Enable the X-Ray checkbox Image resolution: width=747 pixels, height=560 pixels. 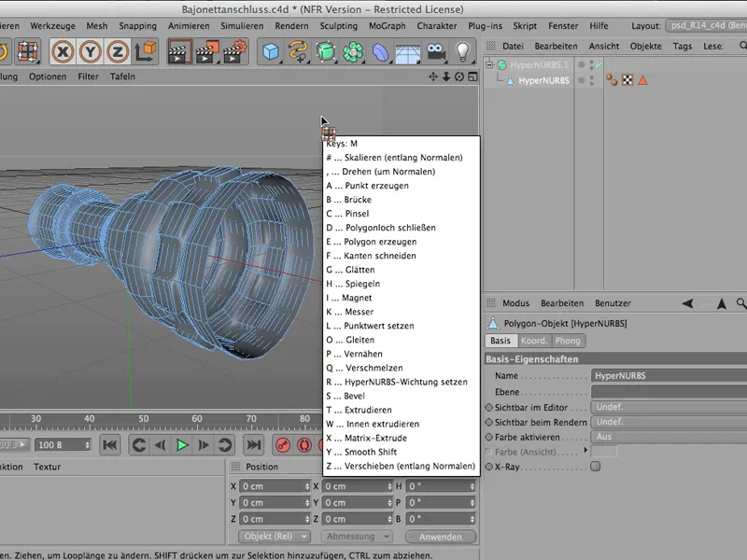[596, 466]
